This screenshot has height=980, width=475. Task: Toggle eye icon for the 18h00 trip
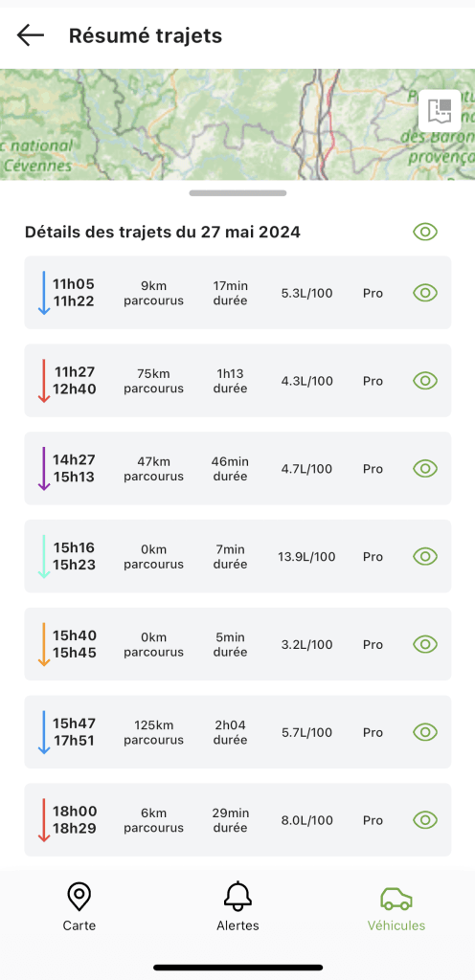click(x=425, y=820)
